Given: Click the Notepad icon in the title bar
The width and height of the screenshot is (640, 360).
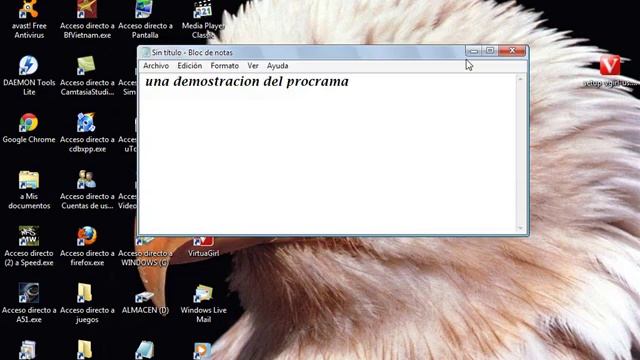Looking at the screenshot, I should coord(145,52).
